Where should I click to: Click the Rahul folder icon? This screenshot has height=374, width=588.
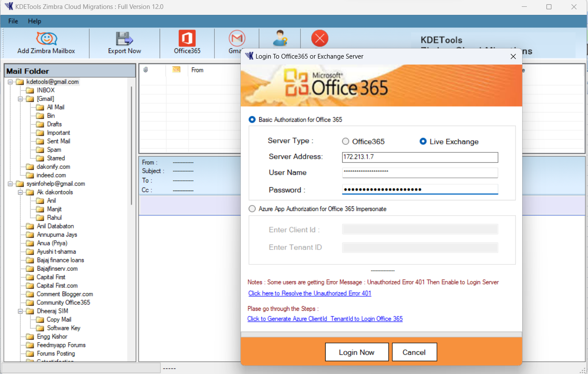tap(40, 218)
